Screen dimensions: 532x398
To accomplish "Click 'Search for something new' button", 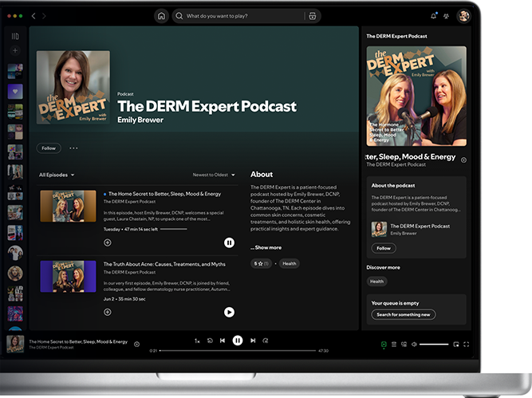I will click(404, 314).
